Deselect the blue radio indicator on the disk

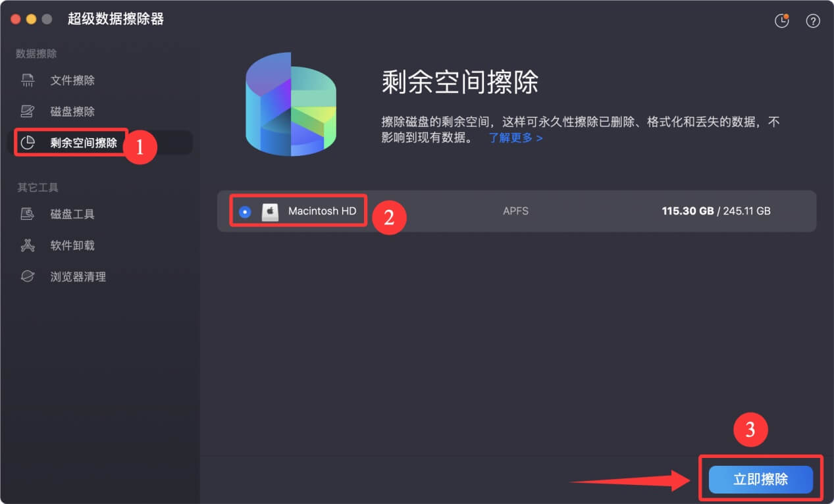[x=245, y=211]
